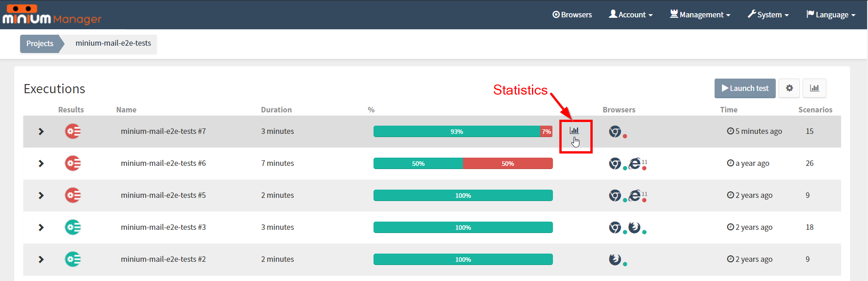
Task: Expand execution #5 details with its chevron
Action: 41,196
